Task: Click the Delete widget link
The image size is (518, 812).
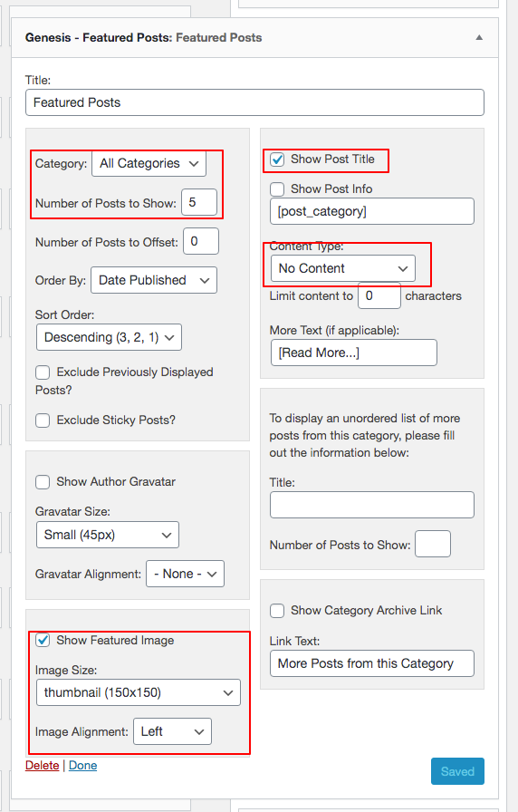Action: coord(42,766)
